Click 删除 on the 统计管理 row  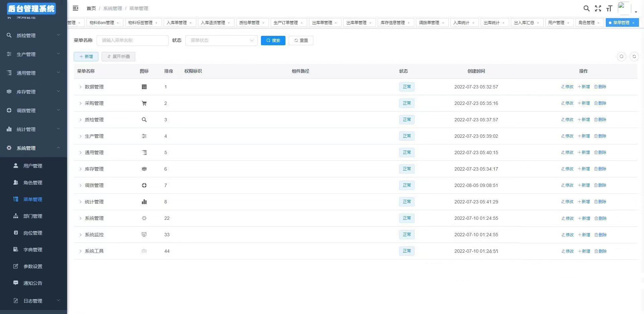pyautogui.click(x=600, y=201)
